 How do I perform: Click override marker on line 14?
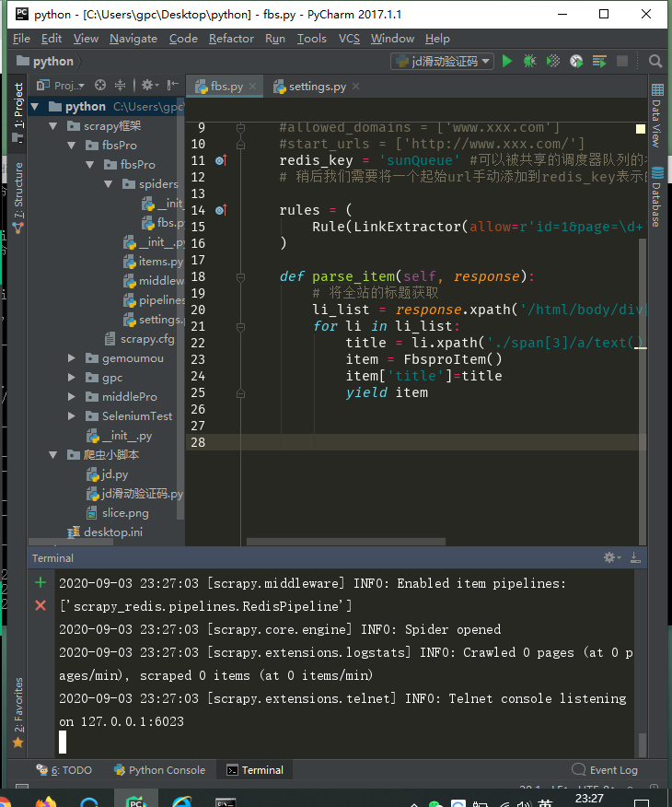[221, 210]
